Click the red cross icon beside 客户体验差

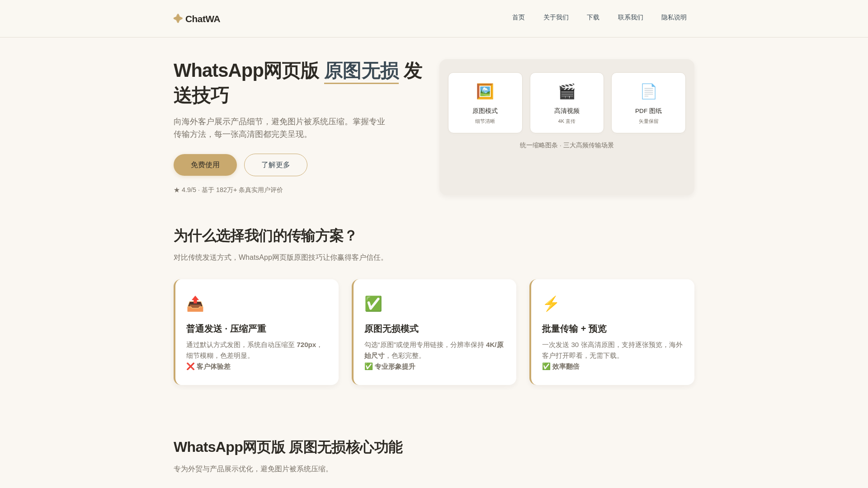tap(190, 366)
